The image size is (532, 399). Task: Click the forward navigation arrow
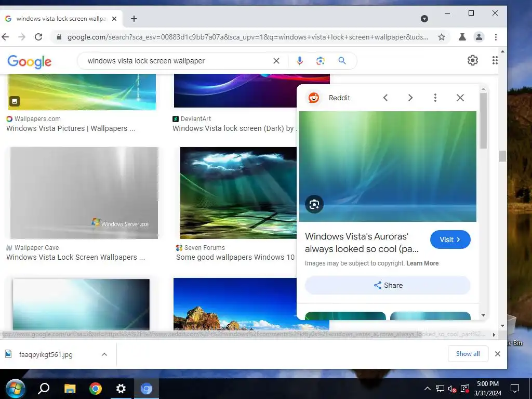point(22,37)
